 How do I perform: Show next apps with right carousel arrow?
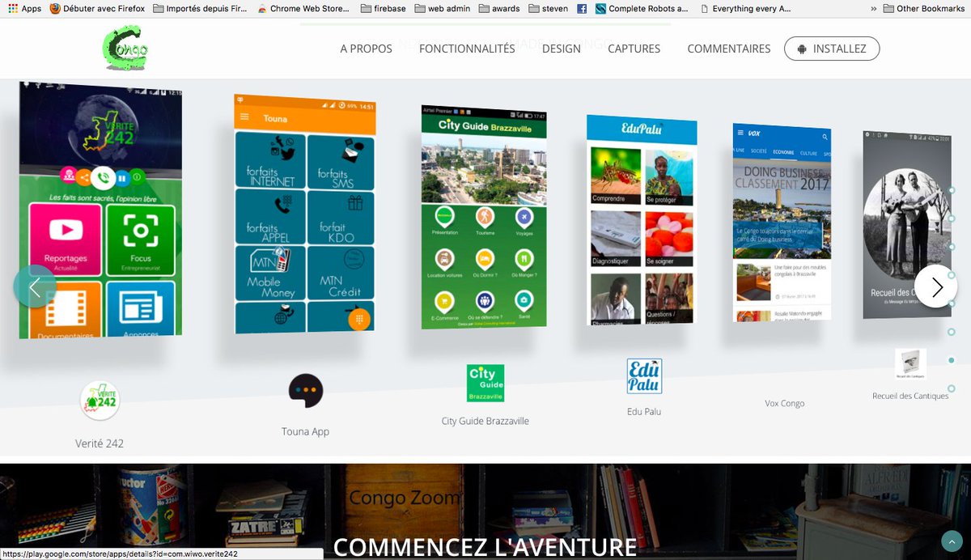(x=936, y=286)
